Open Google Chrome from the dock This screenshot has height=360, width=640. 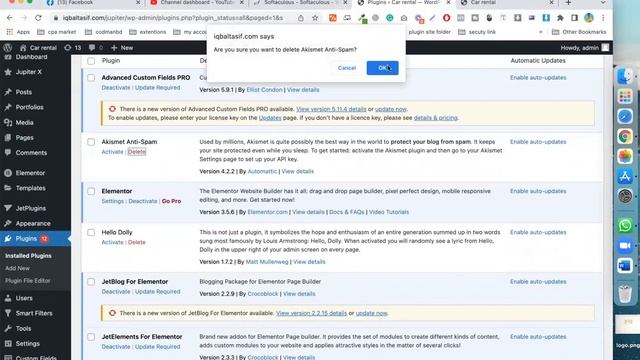[x=624, y=136]
